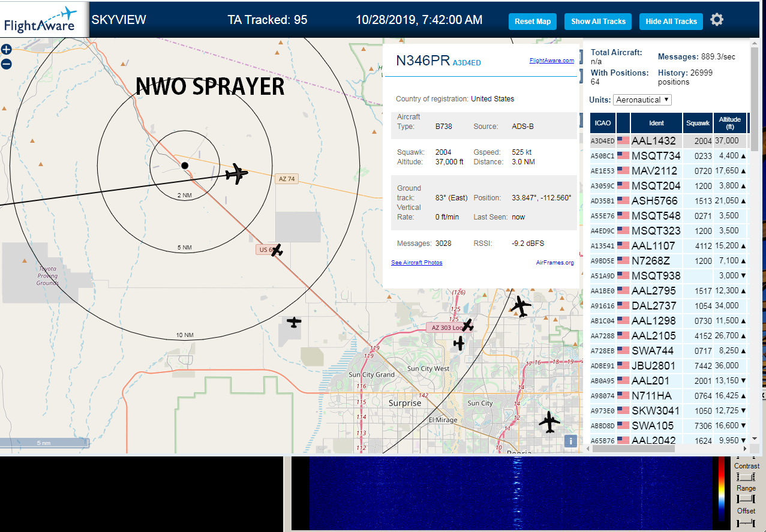Click US flag in AAL1432 row
Image resolution: width=766 pixels, height=532 pixels.
[623, 141]
